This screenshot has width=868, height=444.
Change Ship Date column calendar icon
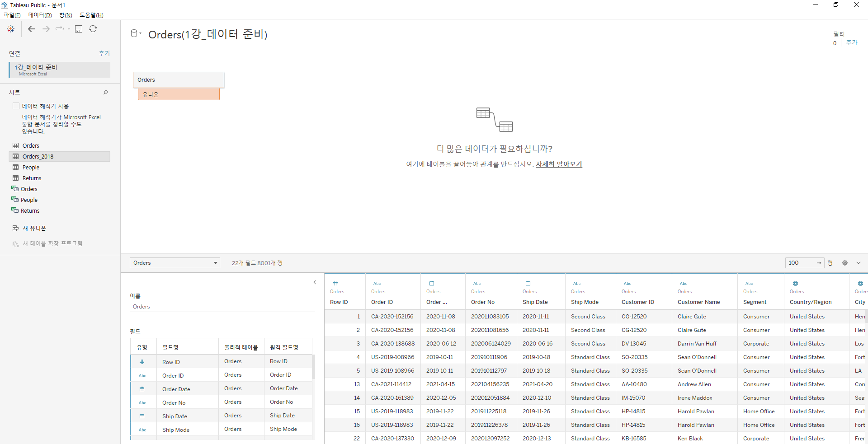[x=528, y=284]
